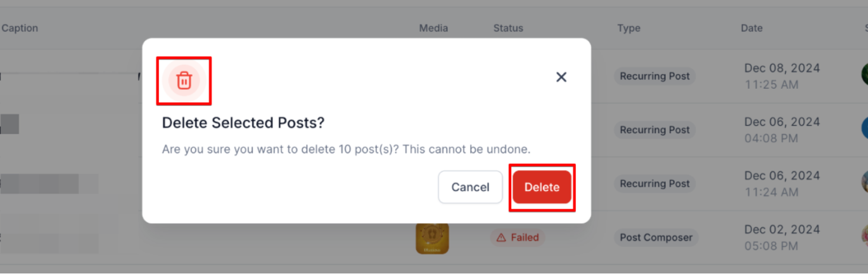Click the Cancel button

(x=470, y=187)
